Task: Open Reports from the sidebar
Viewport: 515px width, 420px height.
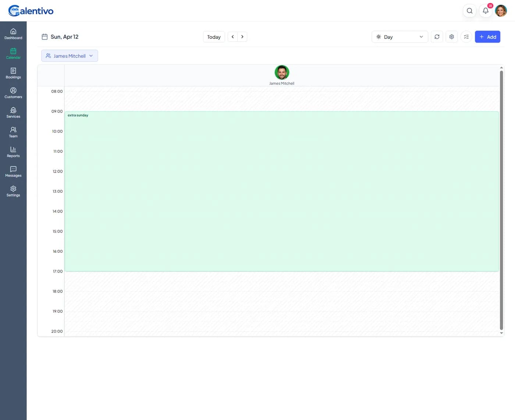Action: click(x=13, y=152)
